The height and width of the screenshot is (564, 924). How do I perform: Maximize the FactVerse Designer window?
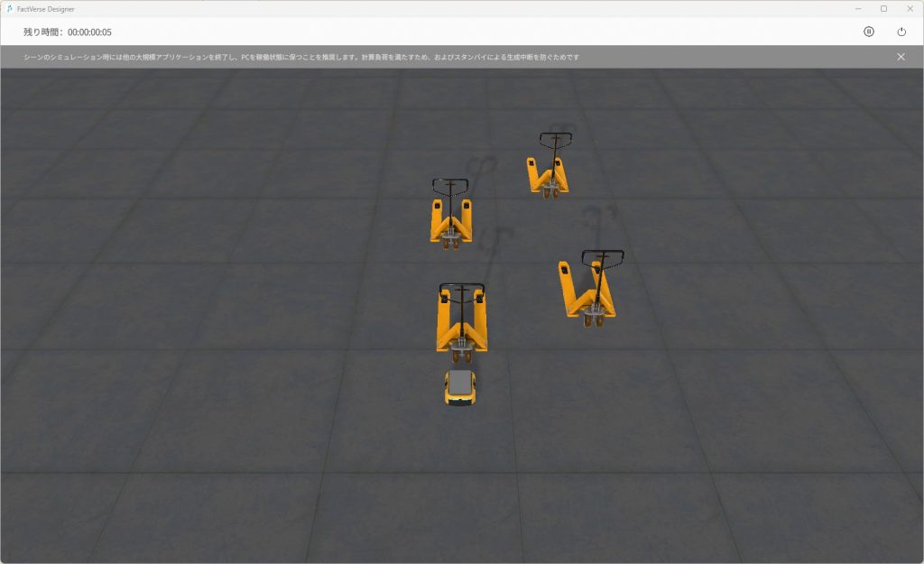[x=883, y=9]
